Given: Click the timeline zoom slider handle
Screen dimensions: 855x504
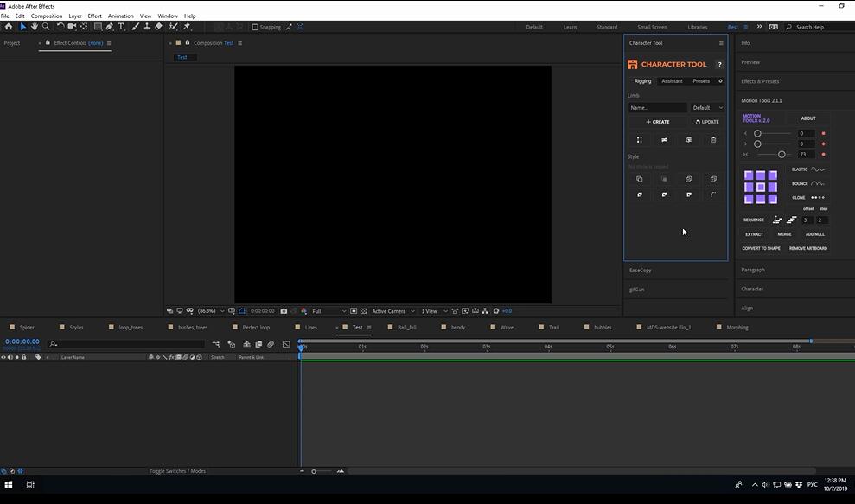Looking at the screenshot, I should (314, 471).
